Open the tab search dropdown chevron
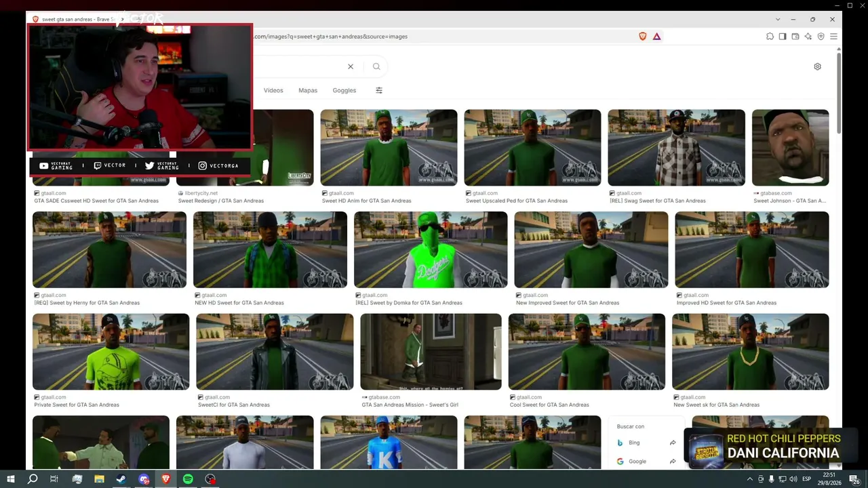The image size is (868, 488). 778,19
